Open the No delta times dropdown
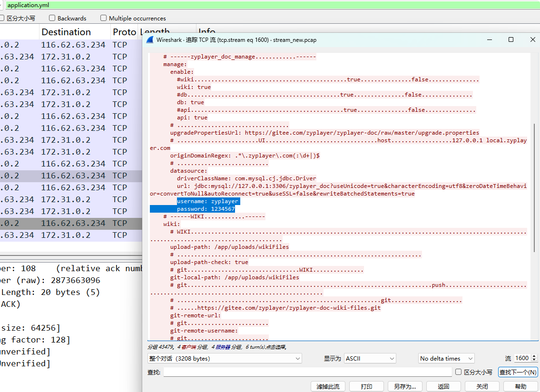Image resolution: width=540 pixels, height=392 pixels. (x=446, y=358)
